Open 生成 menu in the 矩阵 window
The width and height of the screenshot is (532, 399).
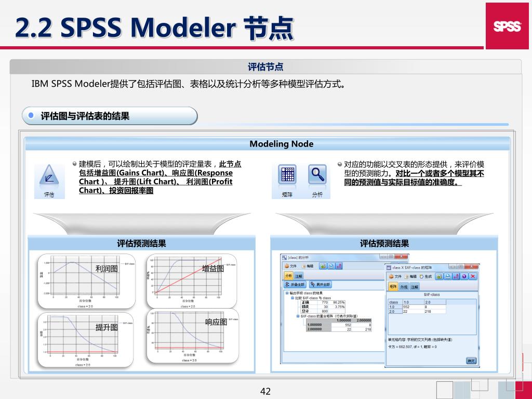coord(426,276)
